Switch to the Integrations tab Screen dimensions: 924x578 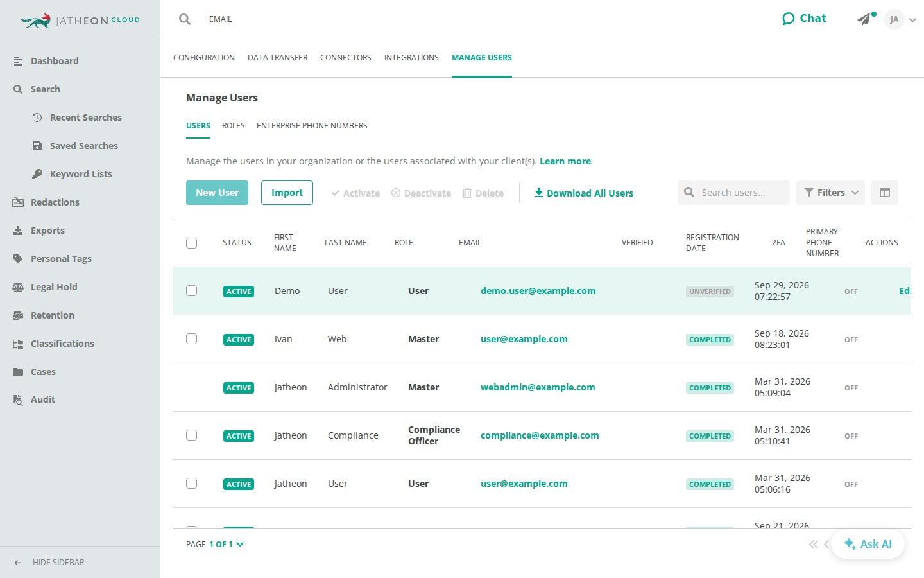click(x=411, y=58)
